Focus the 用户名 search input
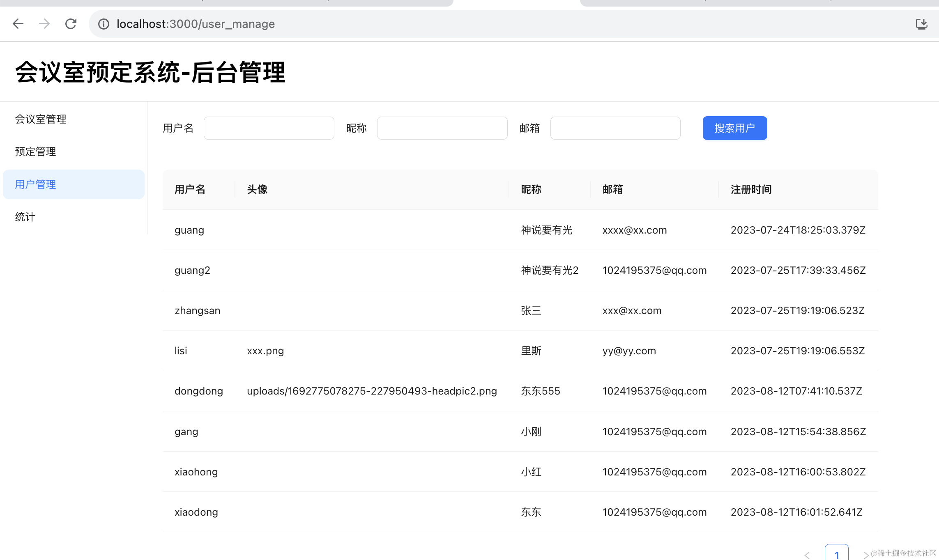939x560 pixels. coord(269,128)
